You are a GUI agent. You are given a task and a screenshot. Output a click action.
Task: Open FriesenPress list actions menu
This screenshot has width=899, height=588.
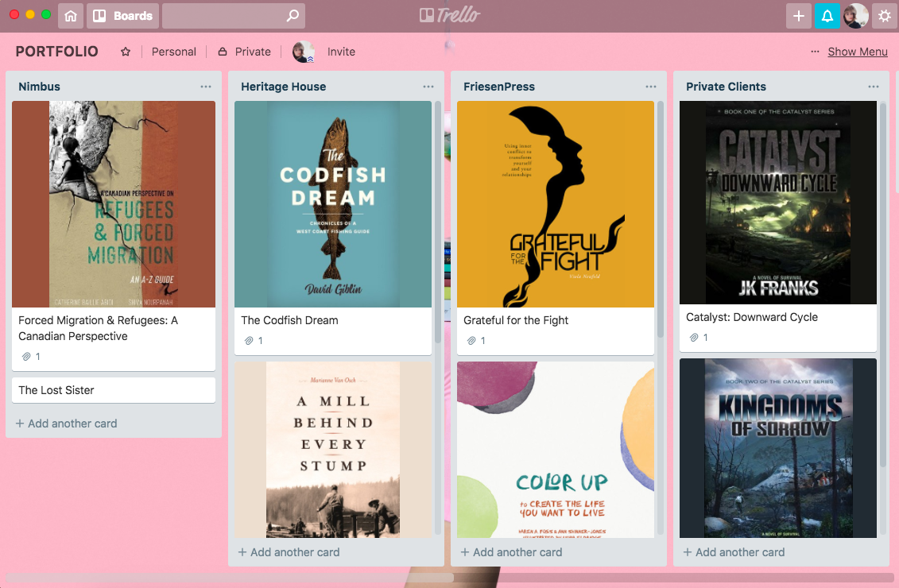click(651, 87)
